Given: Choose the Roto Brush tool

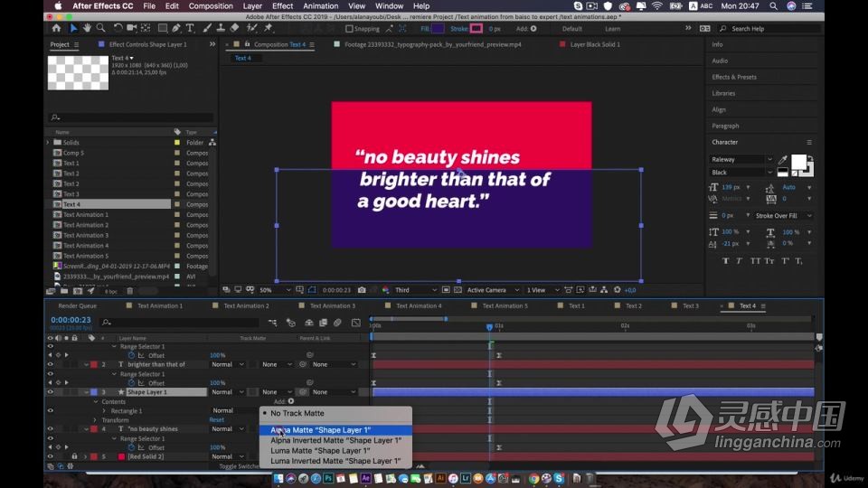Looking at the screenshot, I should (252, 28).
